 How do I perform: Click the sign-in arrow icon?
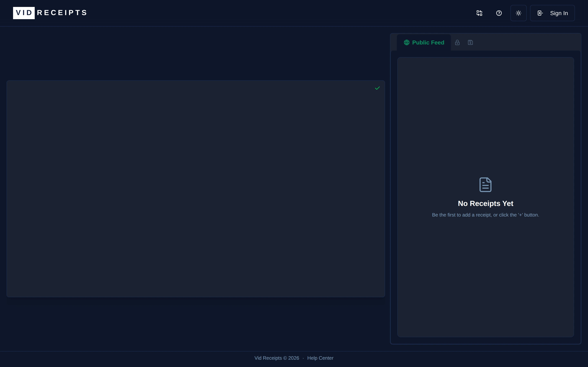click(x=540, y=13)
